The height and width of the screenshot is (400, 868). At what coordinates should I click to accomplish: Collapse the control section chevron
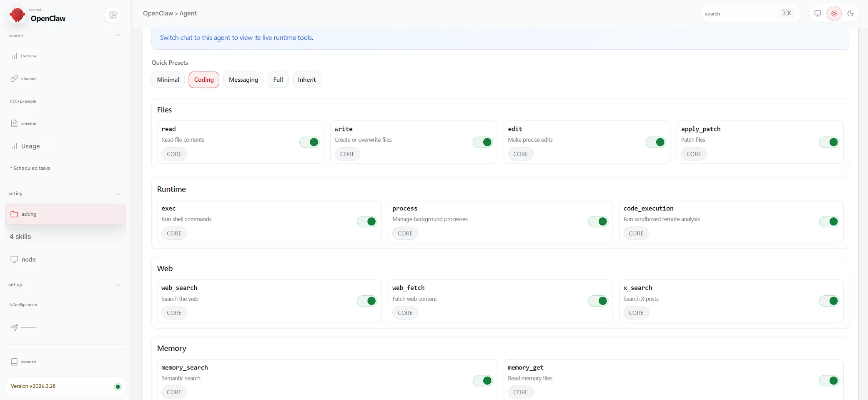(x=118, y=35)
